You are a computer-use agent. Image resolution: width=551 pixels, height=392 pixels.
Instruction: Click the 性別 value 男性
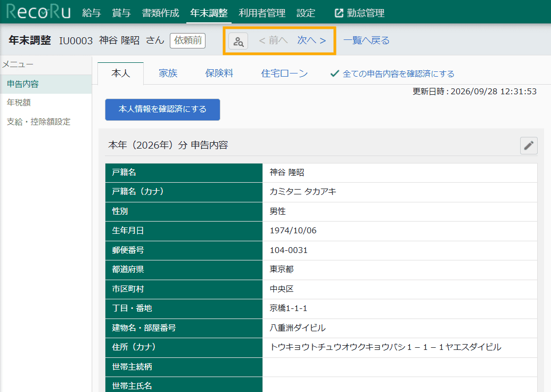(277, 211)
